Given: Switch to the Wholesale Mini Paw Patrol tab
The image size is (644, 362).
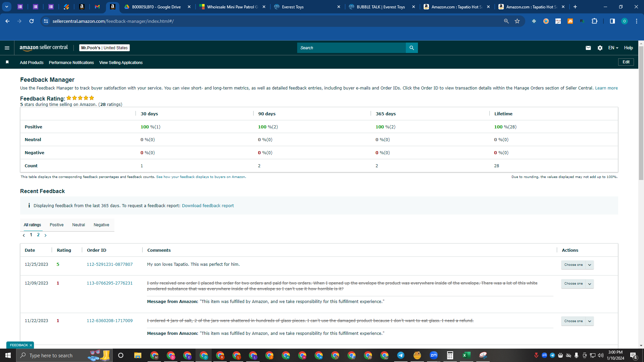Looking at the screenshot, I should click(x=233, y=7).
